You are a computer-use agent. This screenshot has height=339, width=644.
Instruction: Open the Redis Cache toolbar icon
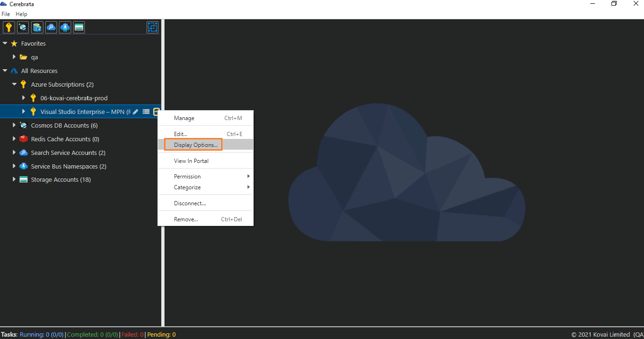(37, 27)
